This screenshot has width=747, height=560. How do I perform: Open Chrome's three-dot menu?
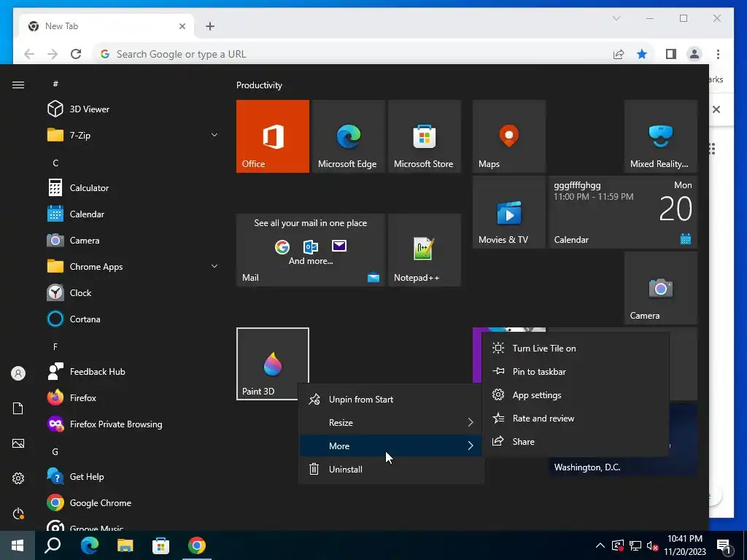coord(718,54)
